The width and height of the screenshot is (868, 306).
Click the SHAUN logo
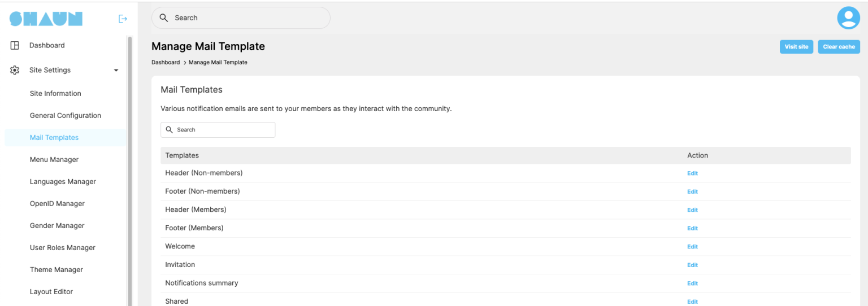[46, 19]
